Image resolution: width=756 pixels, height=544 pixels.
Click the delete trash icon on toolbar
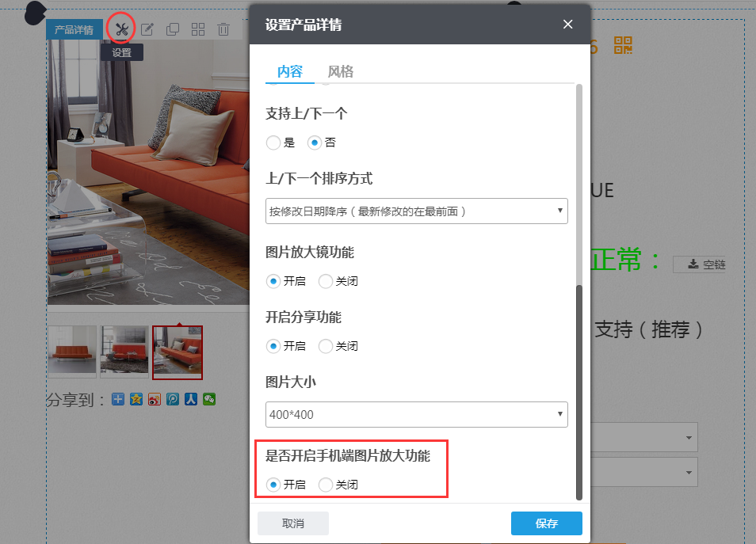[223, 29]
